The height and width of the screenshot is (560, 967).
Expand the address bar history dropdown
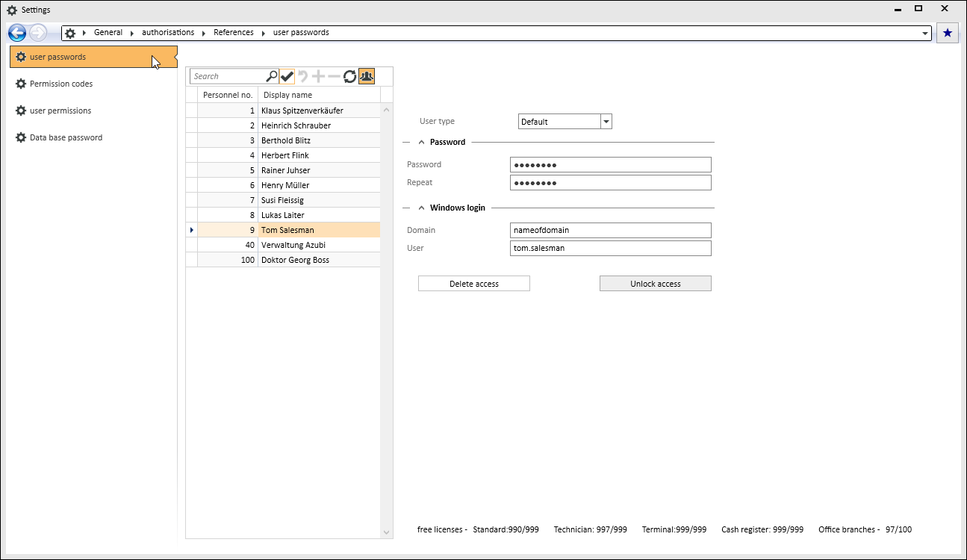[926, 33]
